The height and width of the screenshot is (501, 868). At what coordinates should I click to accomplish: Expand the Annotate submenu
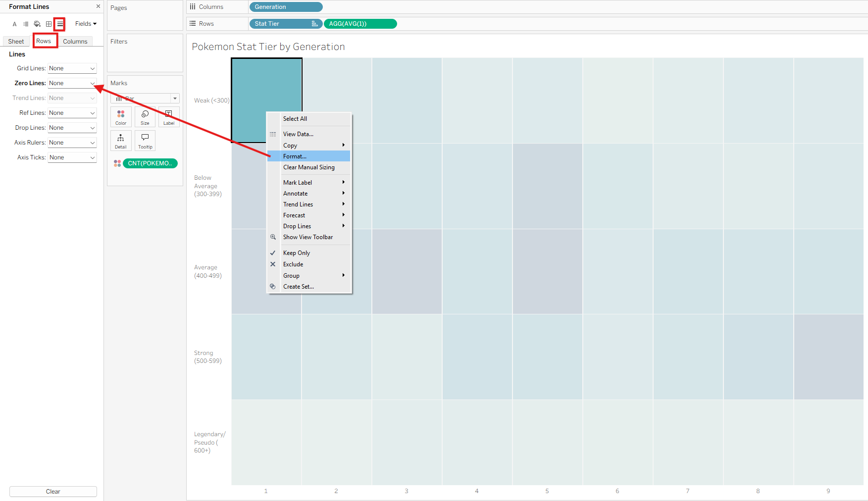(309, 194)
